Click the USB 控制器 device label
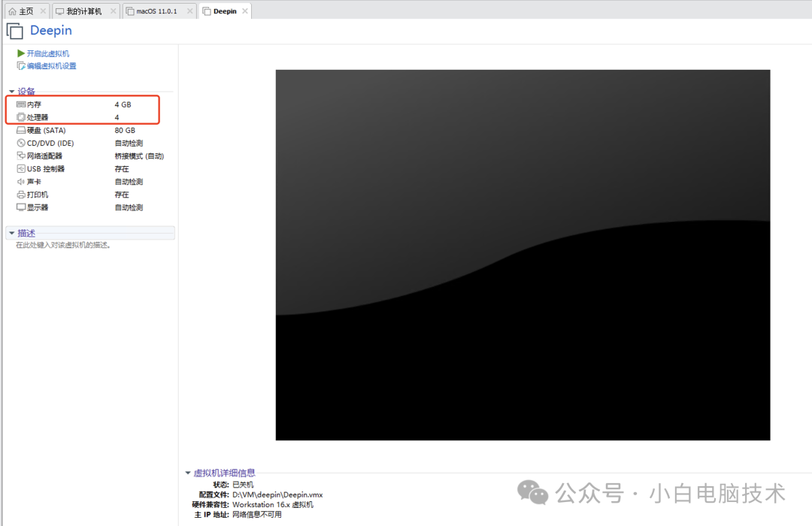Image resolution: width=812 pixels, height=526 pixels. coord(46,169)
